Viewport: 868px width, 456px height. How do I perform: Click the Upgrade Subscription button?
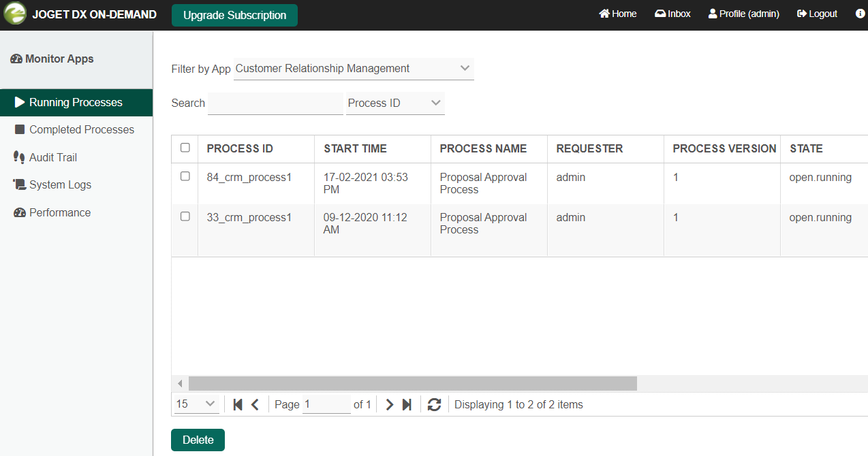click(x=234, y=15)
